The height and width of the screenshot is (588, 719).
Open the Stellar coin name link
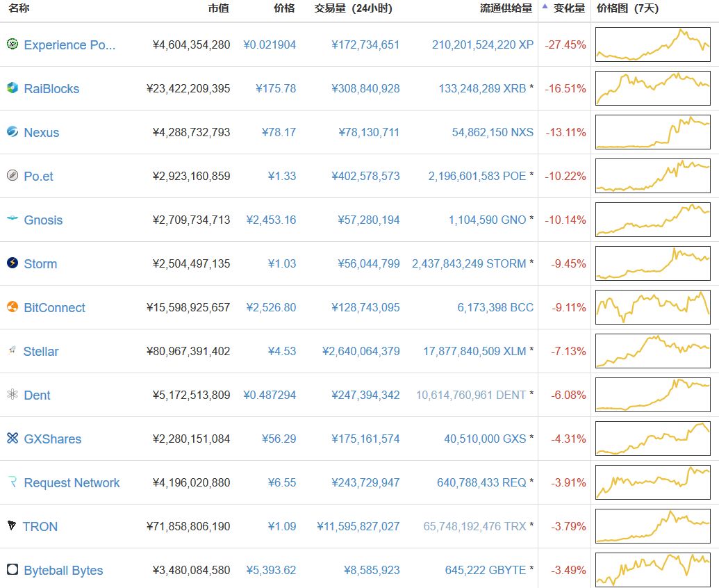[x=41, y=352]
